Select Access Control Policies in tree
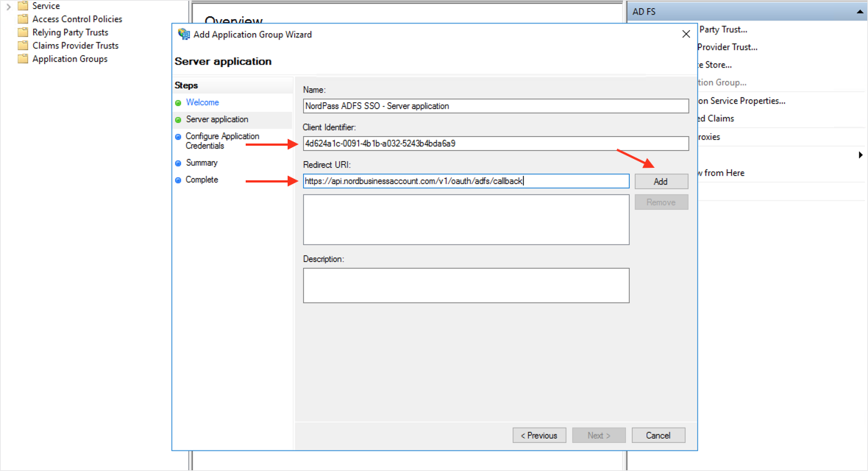 coord(77,19)
